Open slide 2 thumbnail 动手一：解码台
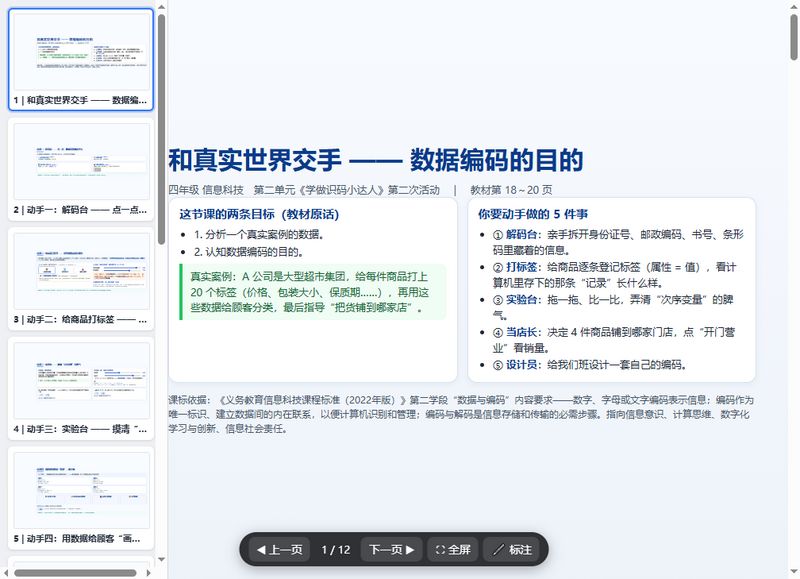Image resolution: width=800 pixels, height=579 pixels. coord(81,169)
